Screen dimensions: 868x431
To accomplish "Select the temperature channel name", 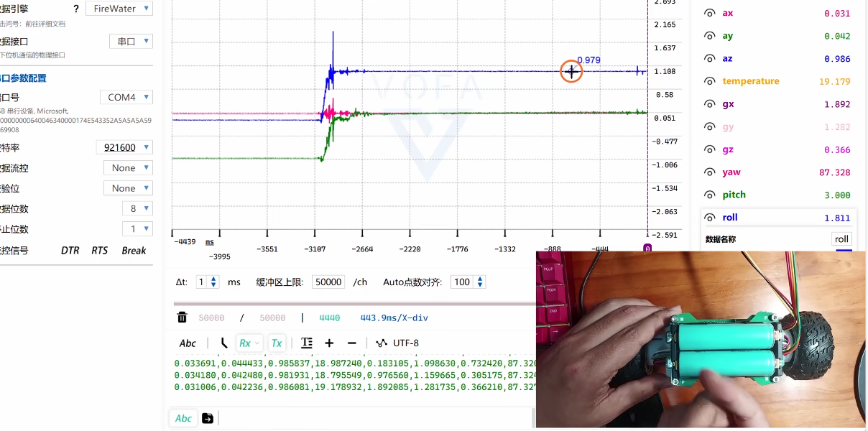I will (751, 81).
